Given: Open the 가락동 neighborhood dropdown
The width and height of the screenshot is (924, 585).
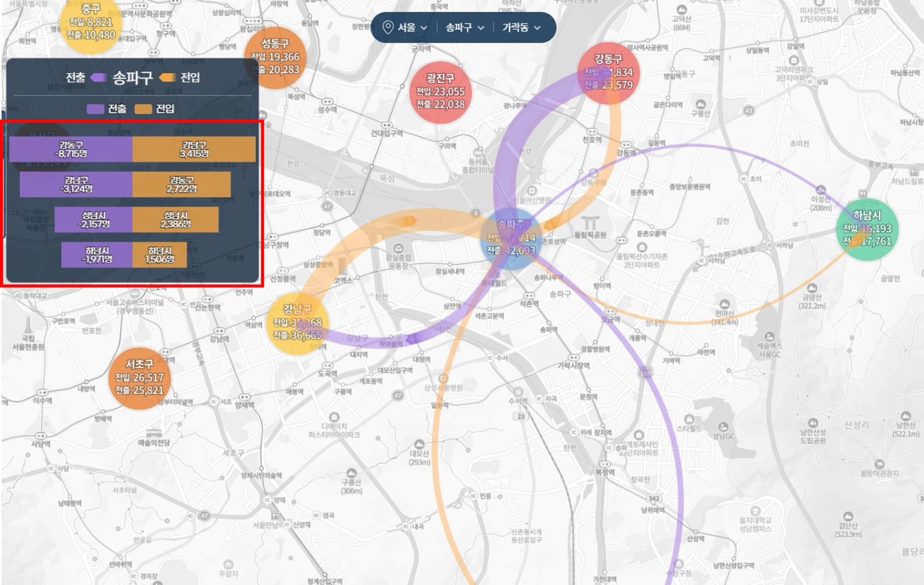Looking at the screenshot, I should click(522, 27).
